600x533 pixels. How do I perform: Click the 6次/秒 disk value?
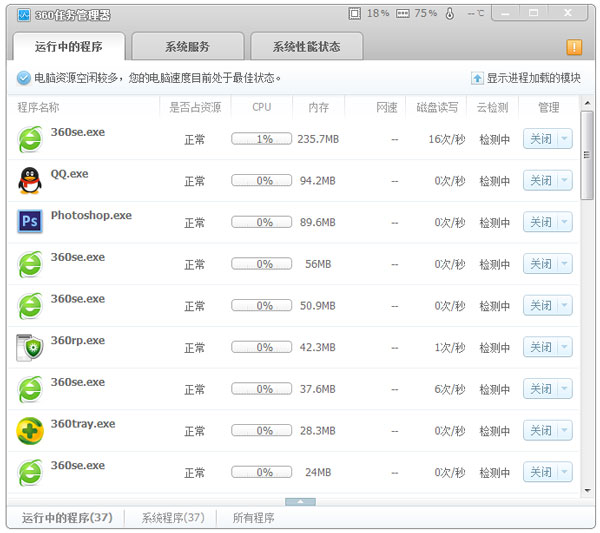pos(450,390)
